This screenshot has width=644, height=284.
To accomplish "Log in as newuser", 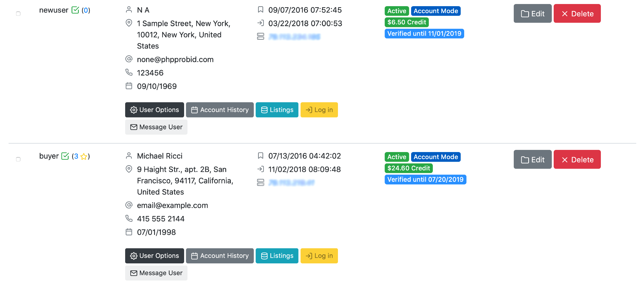I will pos(319,110).
